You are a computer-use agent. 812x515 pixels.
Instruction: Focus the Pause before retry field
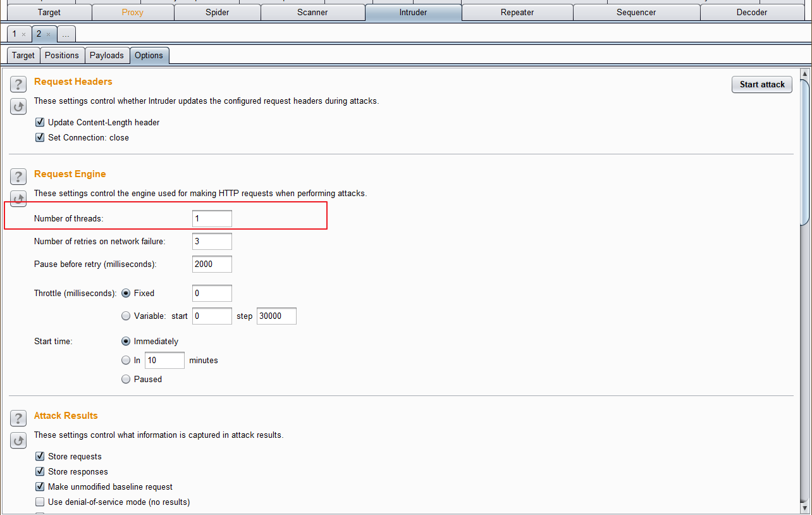(212, 264)
